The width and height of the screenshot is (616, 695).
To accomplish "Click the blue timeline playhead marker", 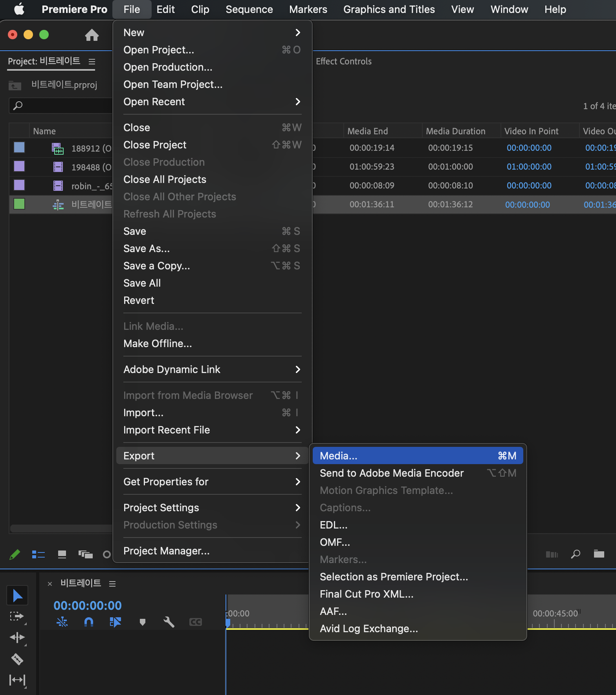I will point(227,623).
